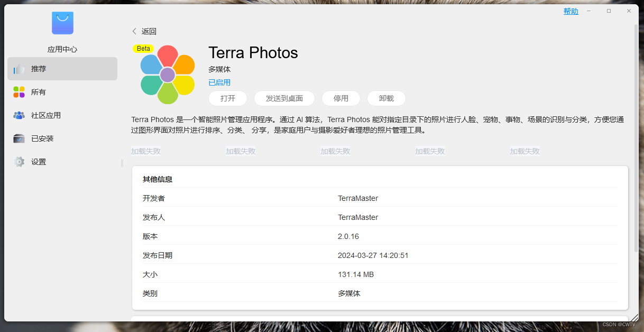
Task: Click the sidebar collapse handle
Action: coord(122,163)
